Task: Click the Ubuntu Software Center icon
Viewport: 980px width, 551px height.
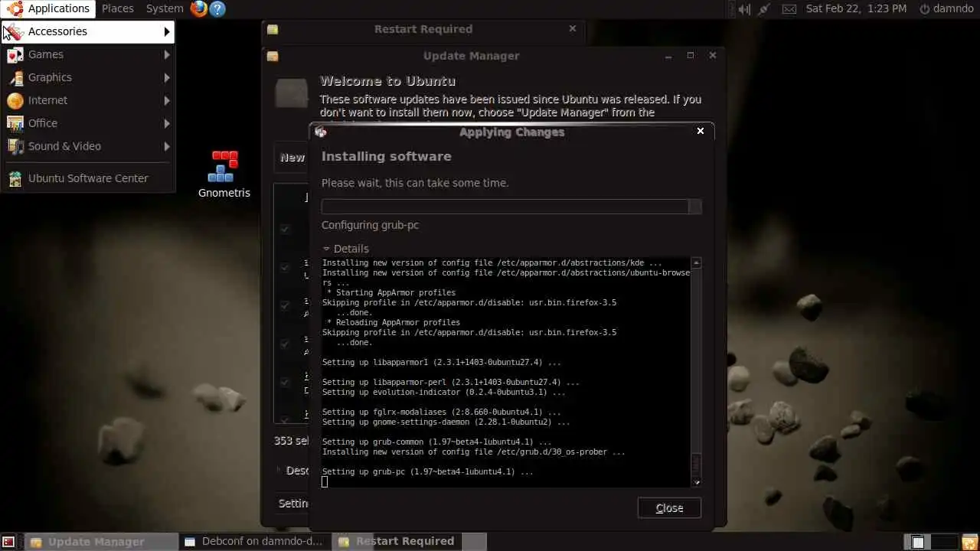Action: pyautogui.click(x=15, y=178)
